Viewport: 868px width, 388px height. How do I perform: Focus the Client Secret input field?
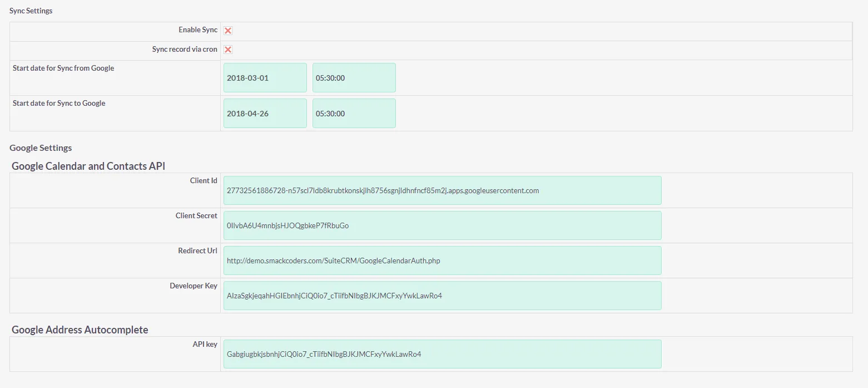point(442,225)
